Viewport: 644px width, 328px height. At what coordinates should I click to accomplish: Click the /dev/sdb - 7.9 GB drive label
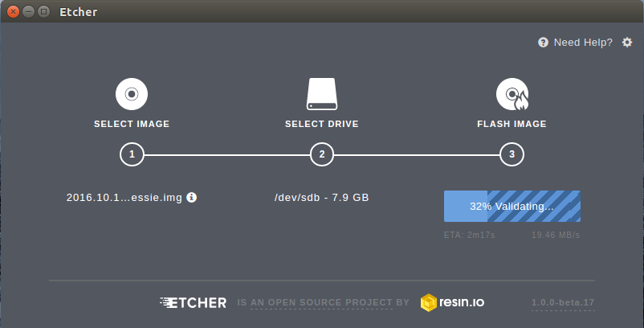click(x=321, y=197)
